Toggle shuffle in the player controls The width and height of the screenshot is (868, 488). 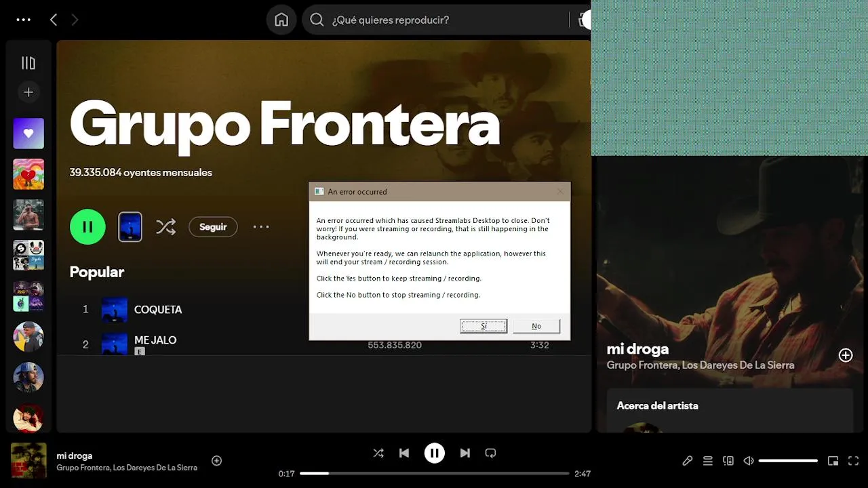tap(378, 453)
